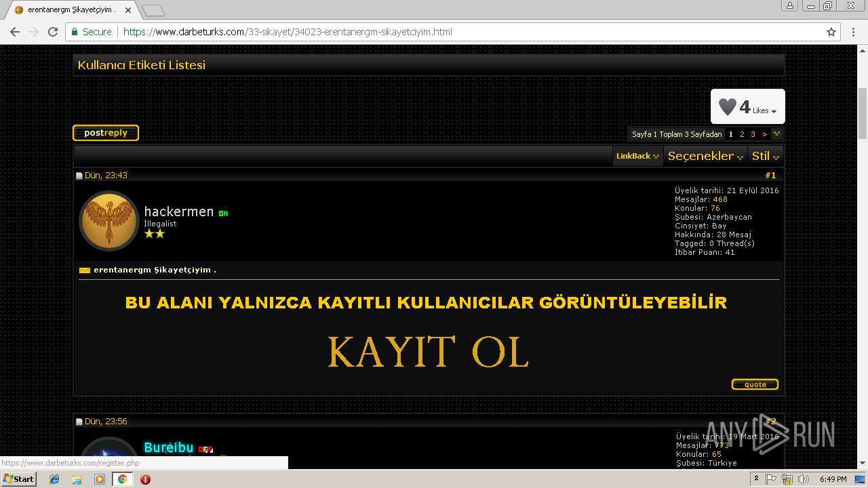Click hackermen's two-star rank icons
The image size is (868, 488).
point(155,234)
